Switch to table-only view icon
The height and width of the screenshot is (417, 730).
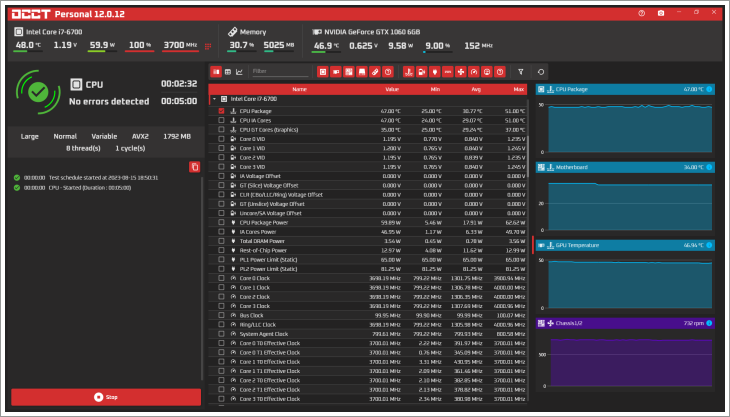[x=228, y=72]
